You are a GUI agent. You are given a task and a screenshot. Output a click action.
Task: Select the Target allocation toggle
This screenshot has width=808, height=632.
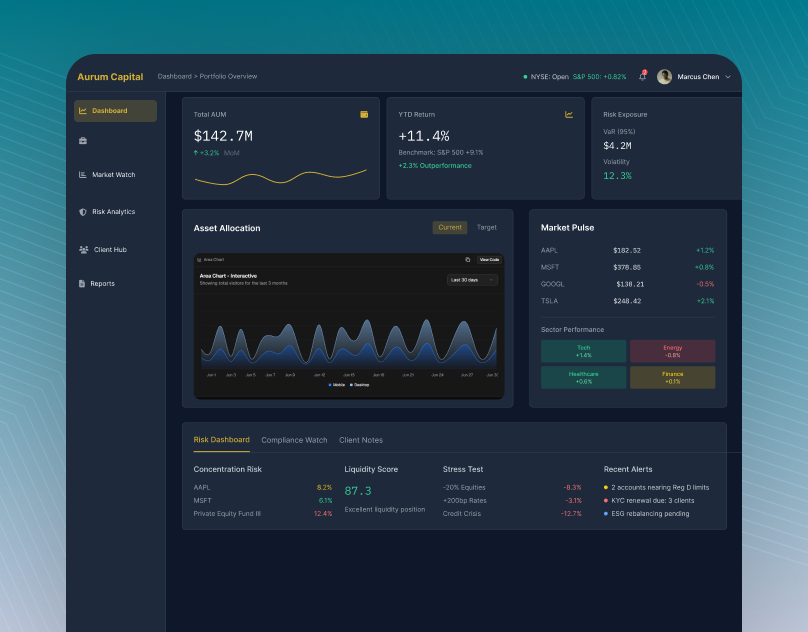point(486,227)
